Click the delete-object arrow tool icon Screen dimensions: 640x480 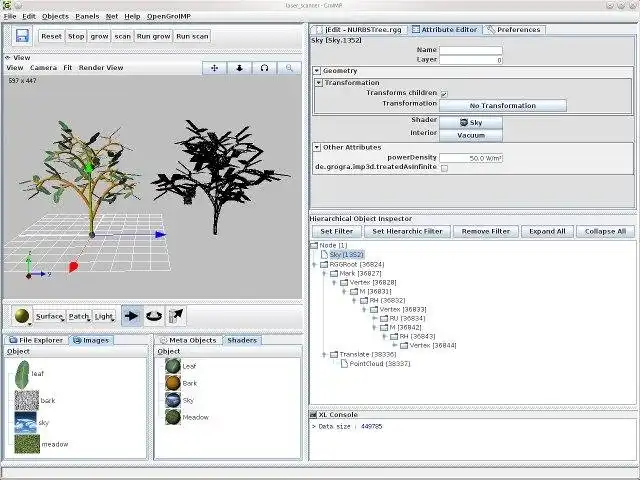[x=176, y=316]
